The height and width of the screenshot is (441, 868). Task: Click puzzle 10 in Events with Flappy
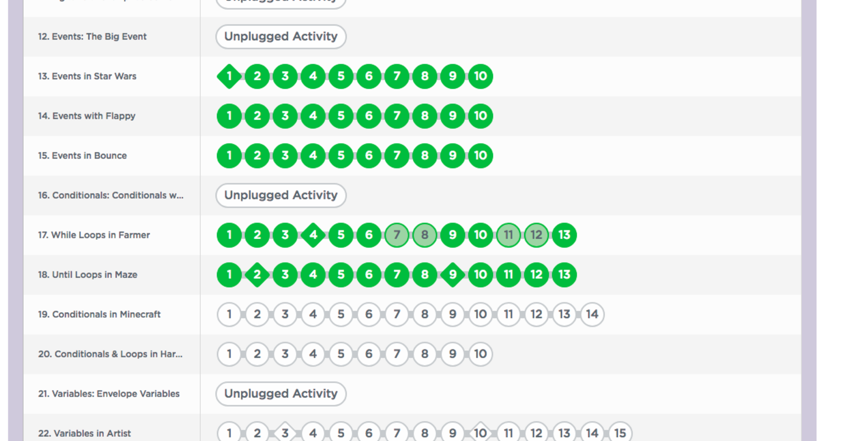tap(480, 116)
